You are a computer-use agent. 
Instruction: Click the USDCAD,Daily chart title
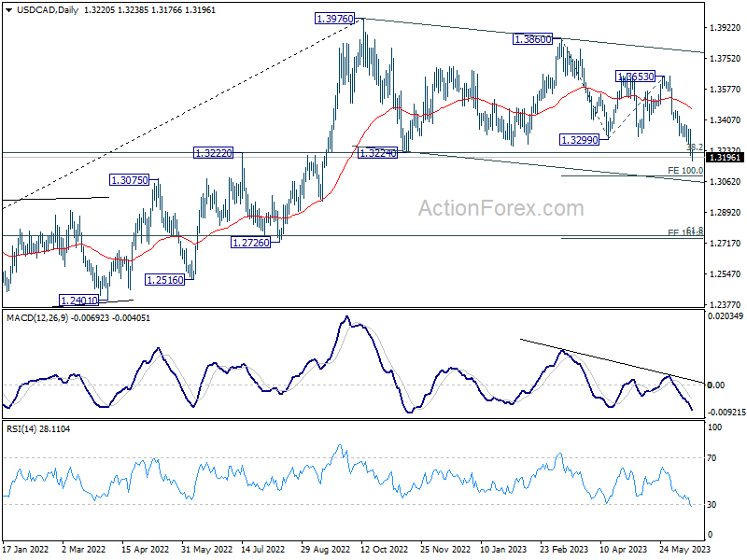click(x=48, y=10)
